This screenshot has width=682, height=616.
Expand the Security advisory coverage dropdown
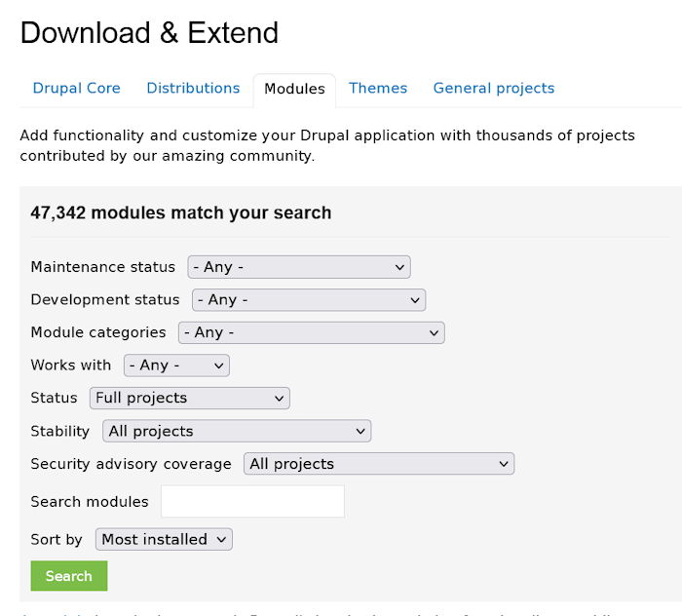[x=379, y=464]
